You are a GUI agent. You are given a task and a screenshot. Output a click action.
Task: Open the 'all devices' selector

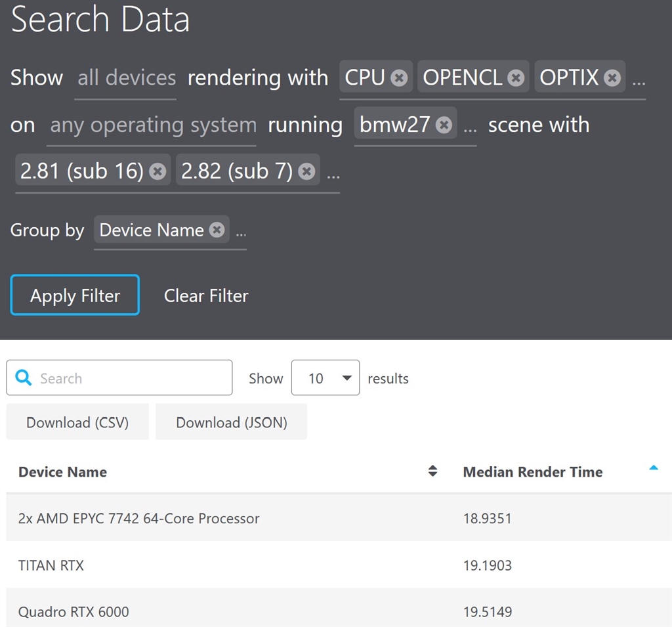coord(126,78)
